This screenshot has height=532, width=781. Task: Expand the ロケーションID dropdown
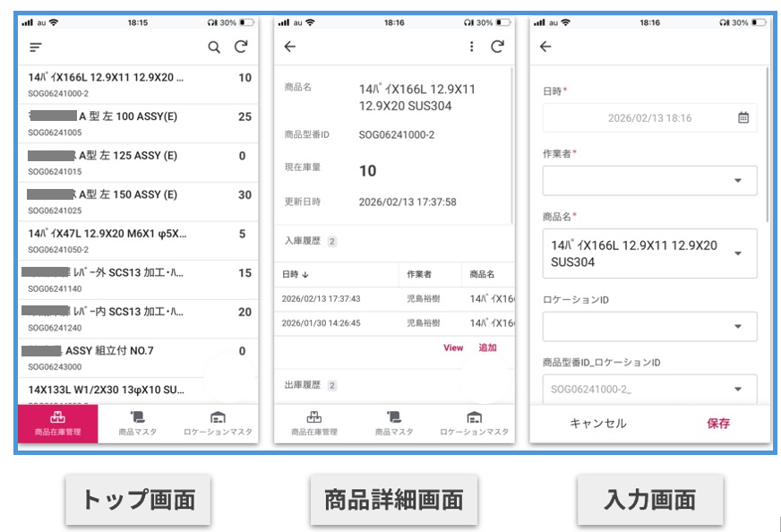[738, 327]
